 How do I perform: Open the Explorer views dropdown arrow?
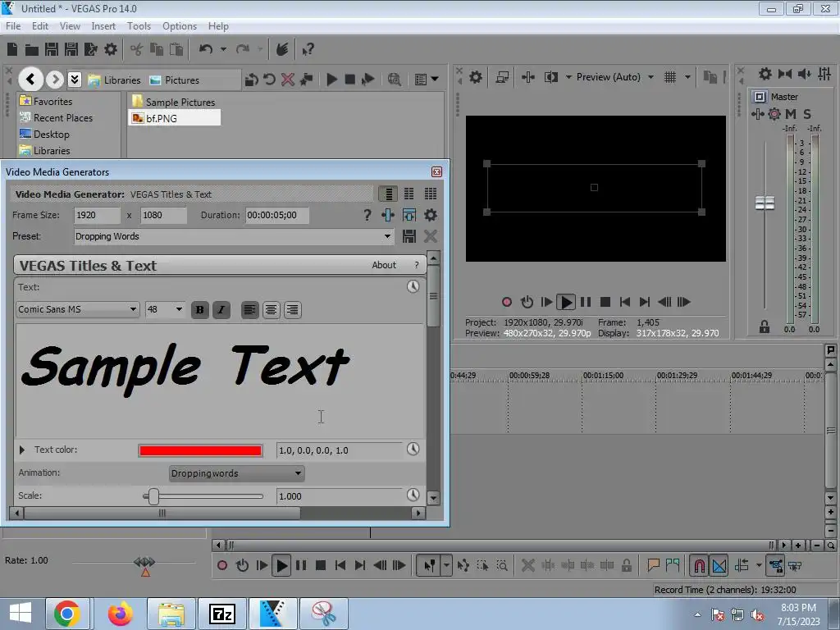point(435,80)
